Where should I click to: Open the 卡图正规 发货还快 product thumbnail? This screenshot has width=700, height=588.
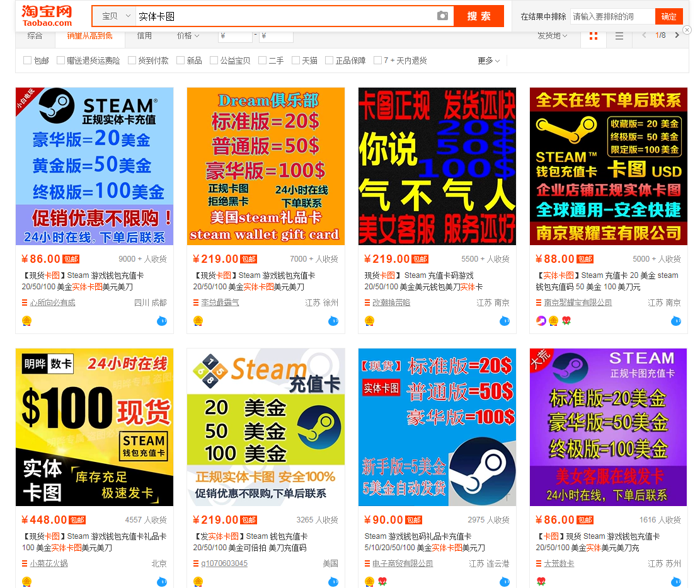pos(437,166)
